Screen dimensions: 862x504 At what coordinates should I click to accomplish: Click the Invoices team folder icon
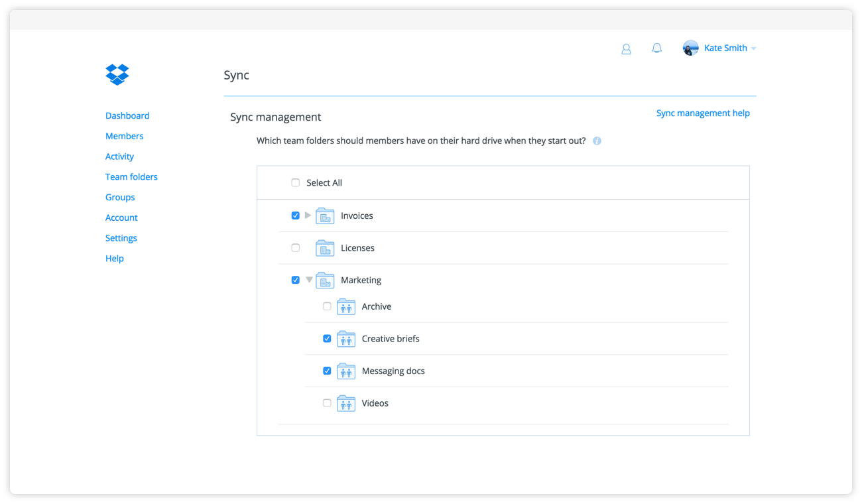click(x=325, y=216)
